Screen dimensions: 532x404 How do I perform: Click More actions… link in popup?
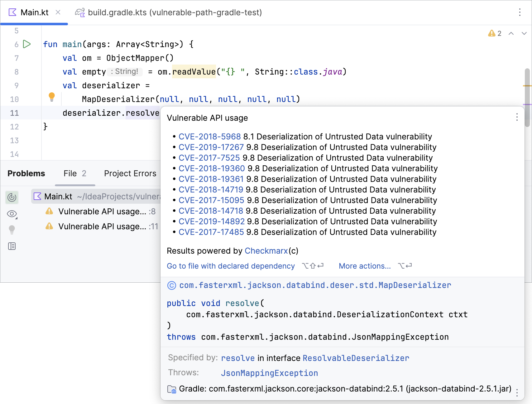(x=365, y=266)
